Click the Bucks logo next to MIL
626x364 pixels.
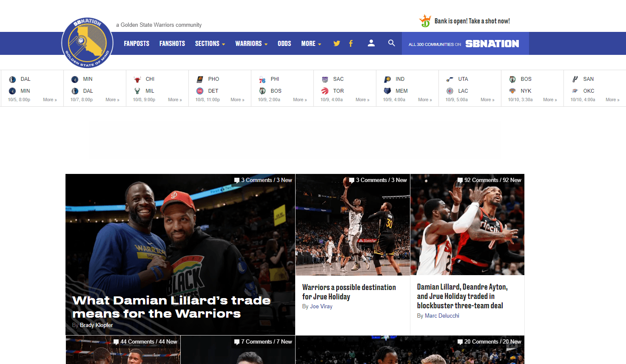coord(137,91)
